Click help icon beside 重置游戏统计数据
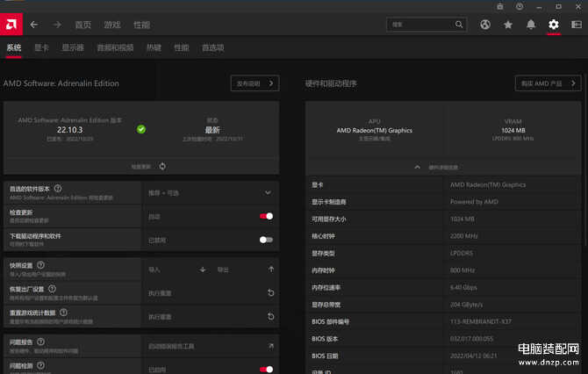The image size is (588, 374). pos(64,312)
